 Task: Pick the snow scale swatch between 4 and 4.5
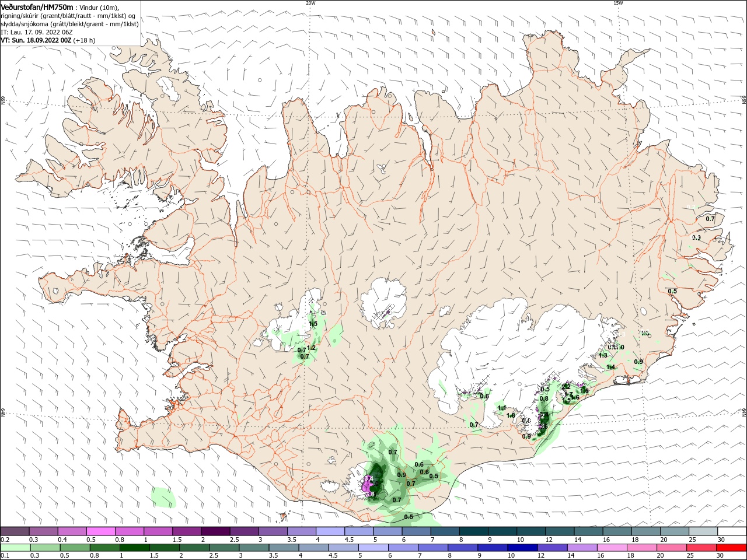click(x=330, y=531)
